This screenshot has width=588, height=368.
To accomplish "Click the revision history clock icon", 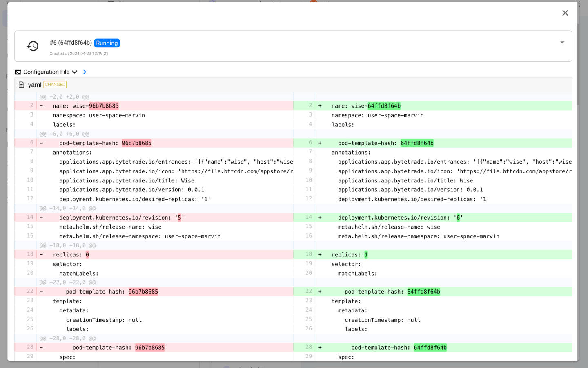I will (33, 46).
